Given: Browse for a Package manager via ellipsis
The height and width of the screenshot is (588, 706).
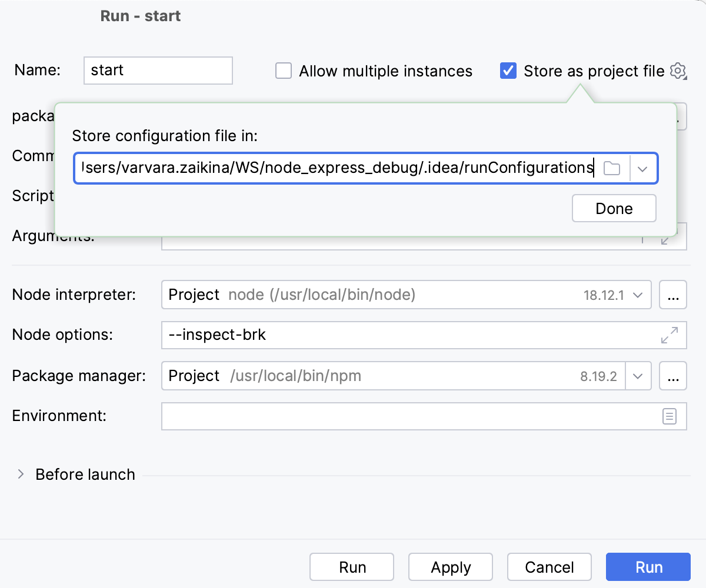Looking at the screenshot, I should coord(673,376).
